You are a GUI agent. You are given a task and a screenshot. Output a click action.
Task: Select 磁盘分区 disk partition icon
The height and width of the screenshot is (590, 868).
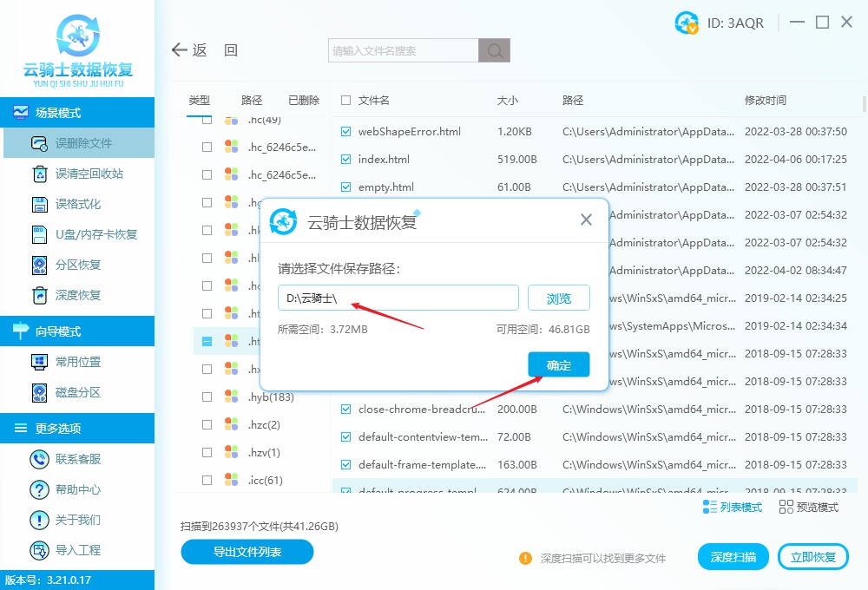[39, 392]
